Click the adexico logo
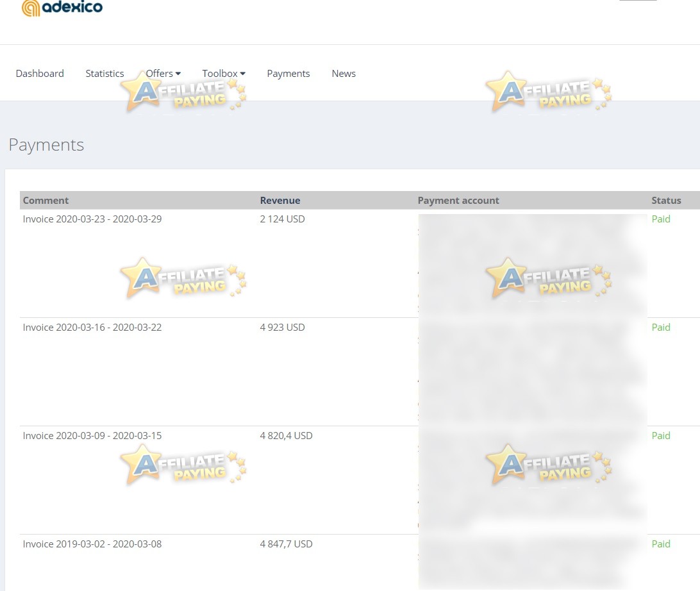Screen dimensions: 700x591 [62, 8]
